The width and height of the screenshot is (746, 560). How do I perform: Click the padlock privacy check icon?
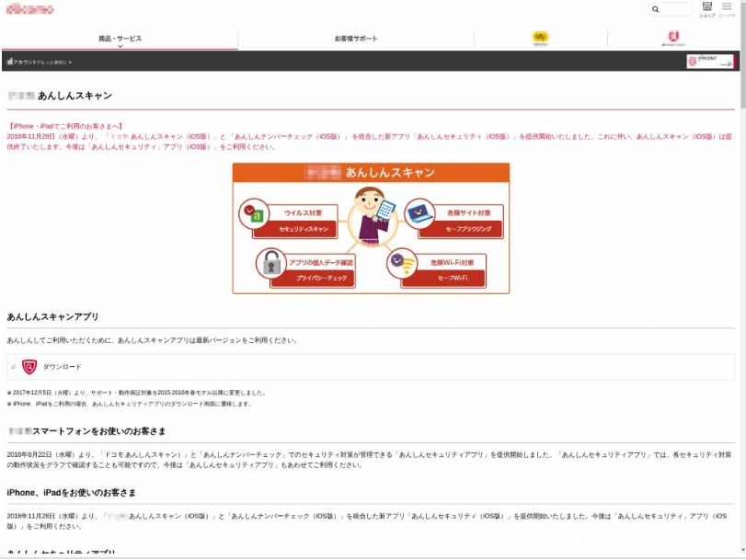(270, 264)
